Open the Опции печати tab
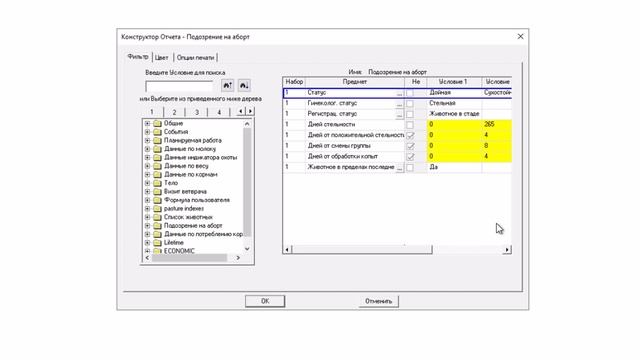This screenshot has width=640, height=360. click(196, 58)
